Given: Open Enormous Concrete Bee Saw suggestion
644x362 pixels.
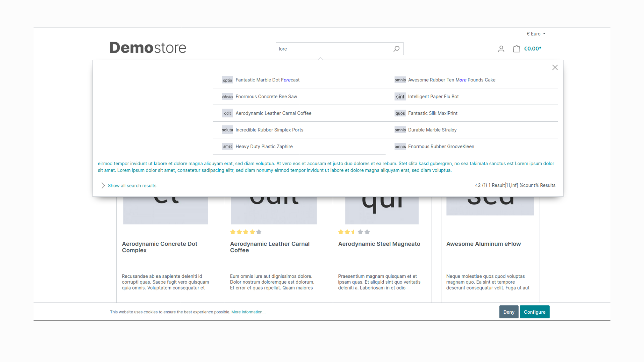Looking at the screenshot, I should click(266, 97).
